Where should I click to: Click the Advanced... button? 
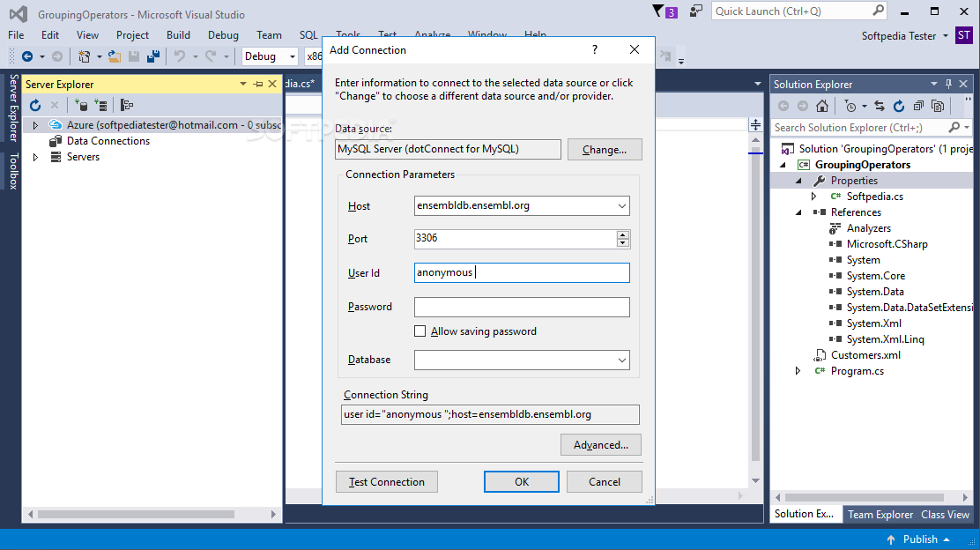pyautogui.click(x=601, y=444)
